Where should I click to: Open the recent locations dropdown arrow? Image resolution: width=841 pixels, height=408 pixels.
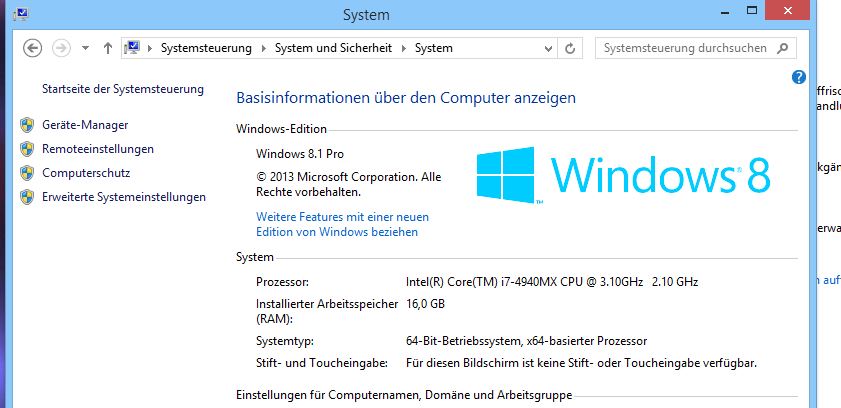(x=85, y=49)
